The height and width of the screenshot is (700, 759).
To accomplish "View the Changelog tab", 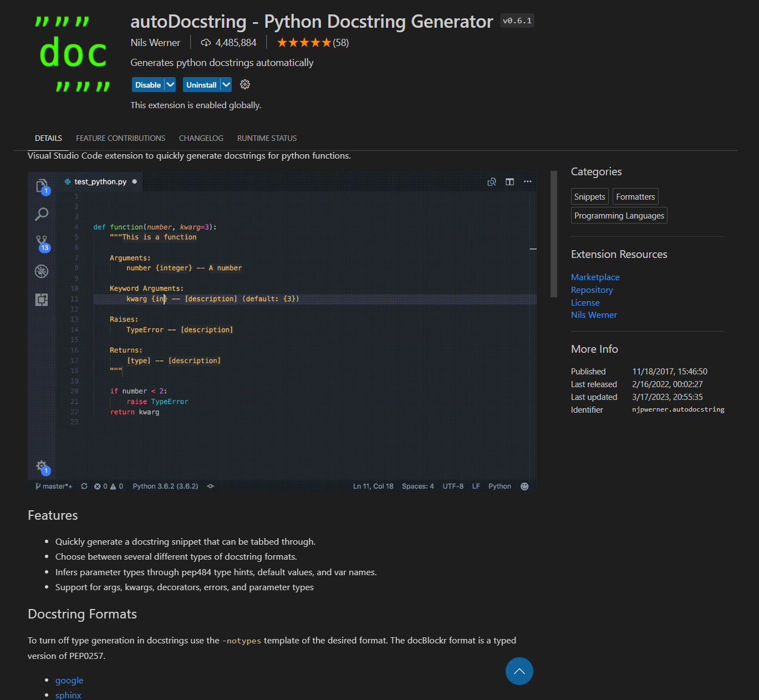I will pos(201,138).
